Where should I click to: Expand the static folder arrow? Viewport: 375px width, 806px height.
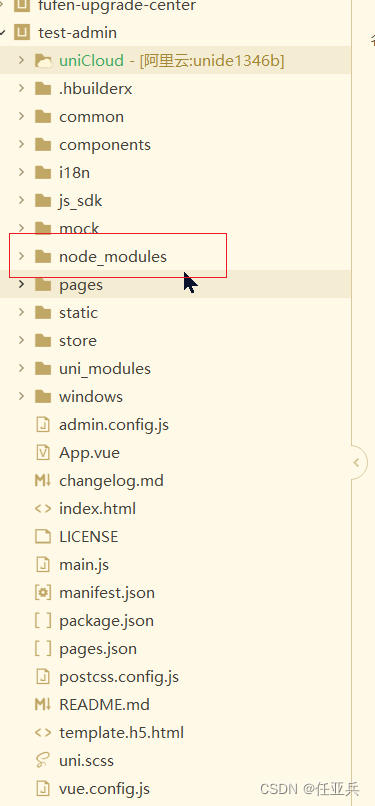tap(21, 312)
